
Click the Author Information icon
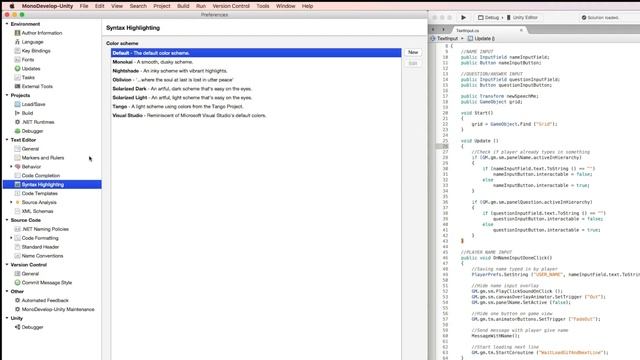17,33
